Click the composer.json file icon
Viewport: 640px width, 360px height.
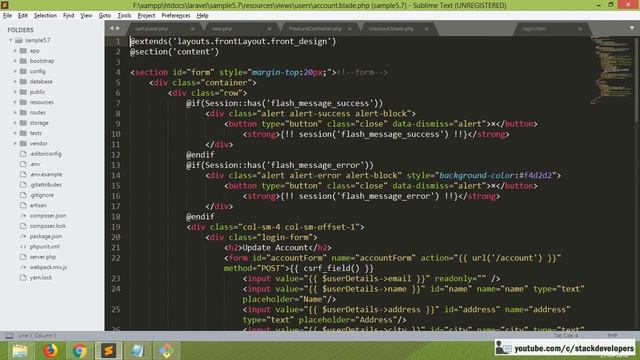click(x=23, y=216)
